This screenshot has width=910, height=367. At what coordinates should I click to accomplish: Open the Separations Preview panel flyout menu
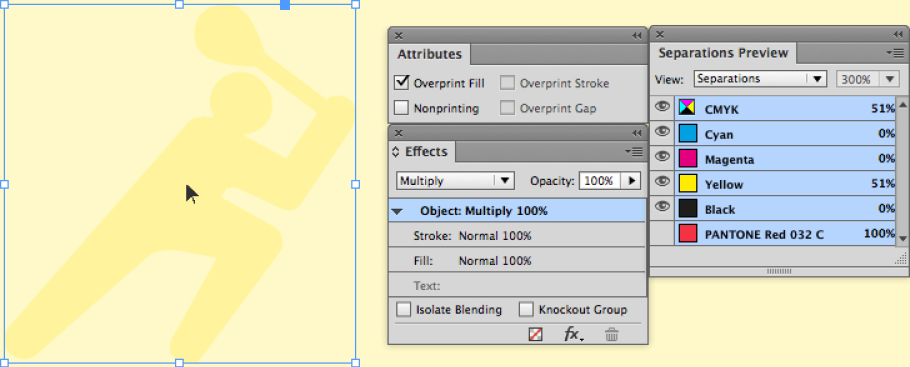pos(895,53)
